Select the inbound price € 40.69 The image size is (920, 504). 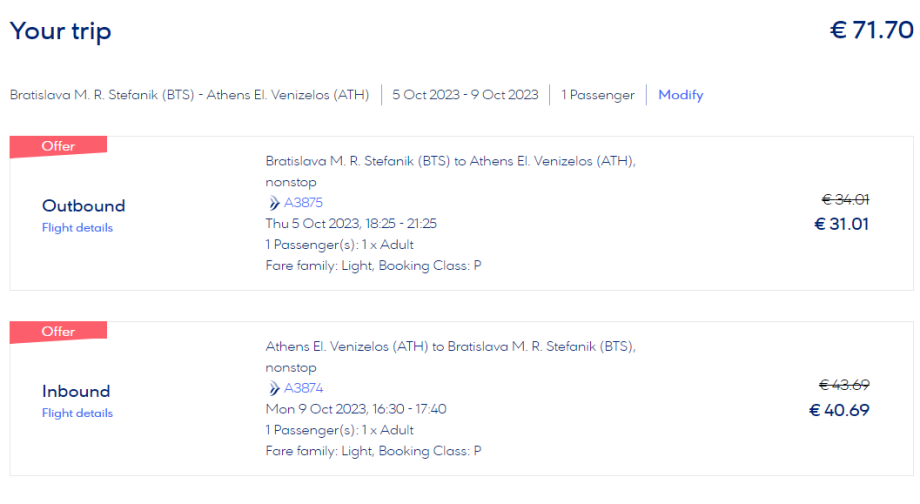(840, 409)
